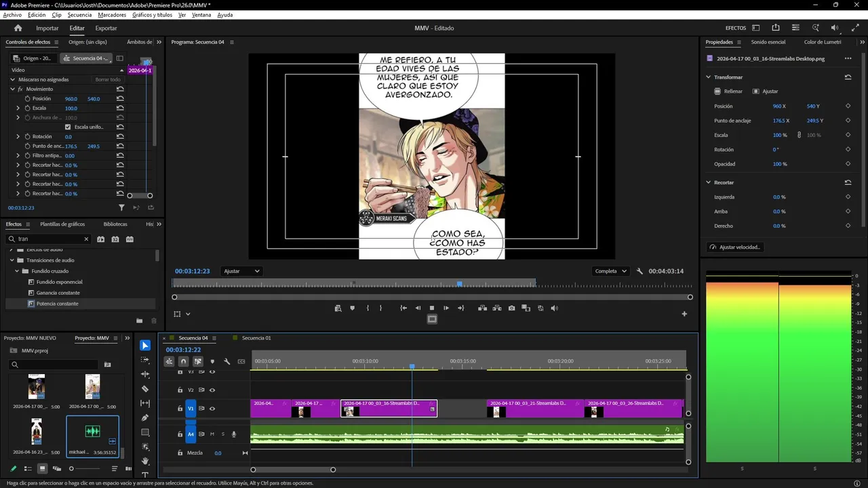Image resolution: width=868 pixels, height=488 pixels.
Task: Click the Lift button
Action: [482, 308]
